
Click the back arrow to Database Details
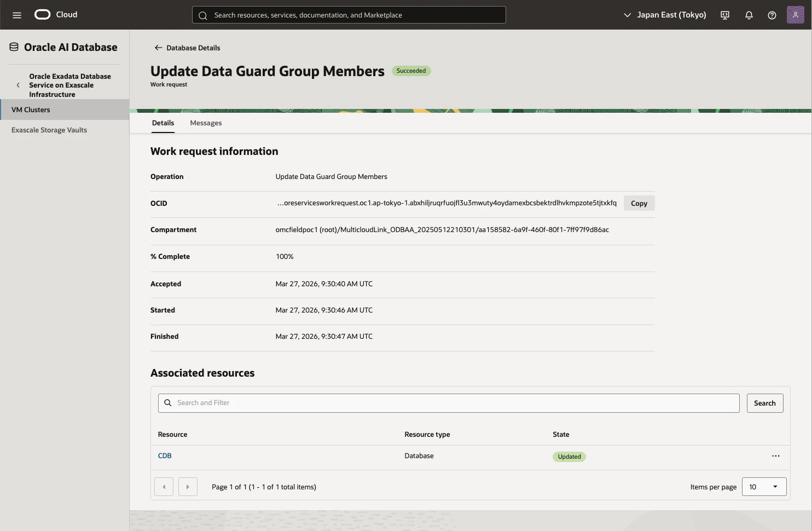(x=158, y=48)
